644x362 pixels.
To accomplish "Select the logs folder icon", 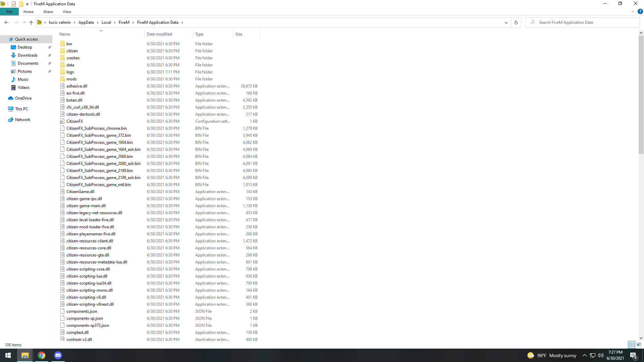I will [62, 72].
